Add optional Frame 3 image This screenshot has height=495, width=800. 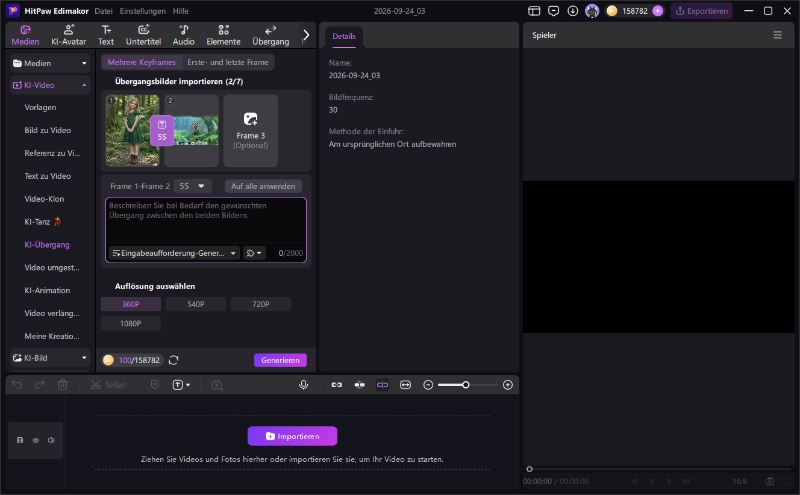(250, 131)
